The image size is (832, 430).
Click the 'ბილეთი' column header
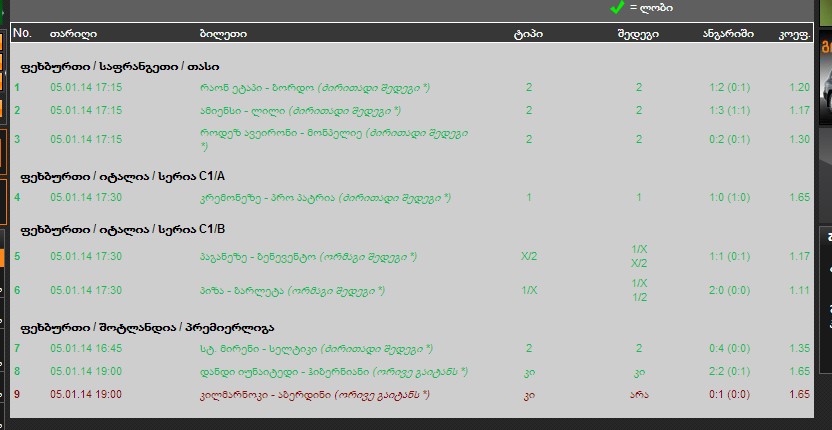[x=223, y=34]
